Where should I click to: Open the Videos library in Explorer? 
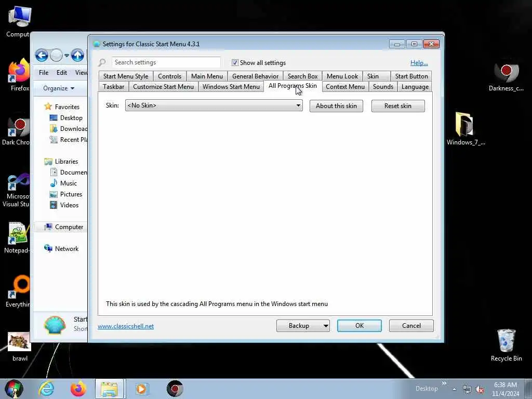point(64,205)
